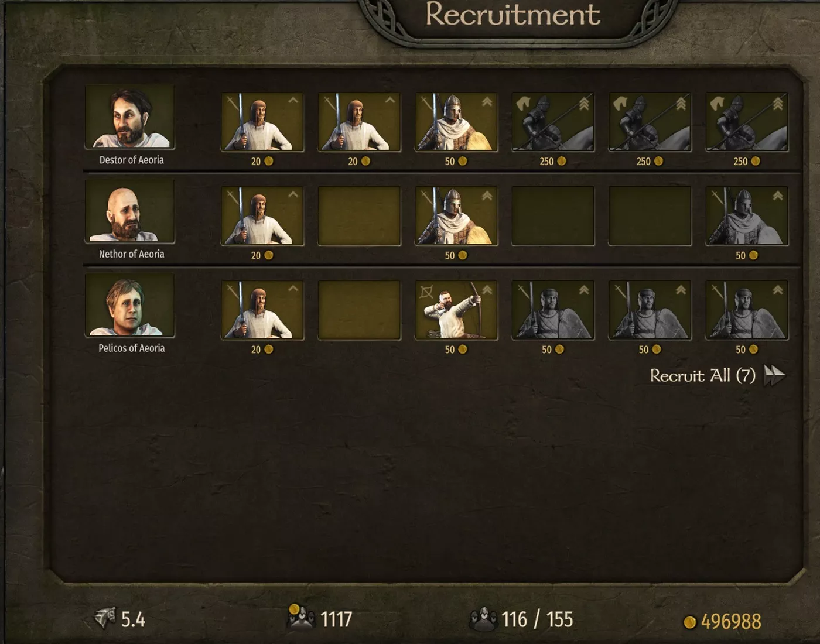Select Destor's last 250-gold cavalry troop
Image resolution: width=820 pixels, height=644 pixels.
click(x=747, y=122)
